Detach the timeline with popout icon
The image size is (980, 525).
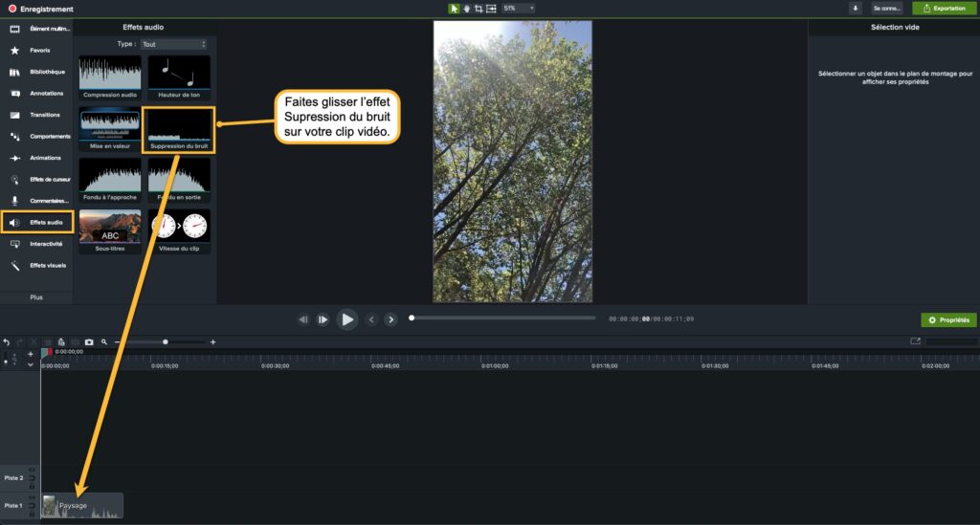pos(916,341)
